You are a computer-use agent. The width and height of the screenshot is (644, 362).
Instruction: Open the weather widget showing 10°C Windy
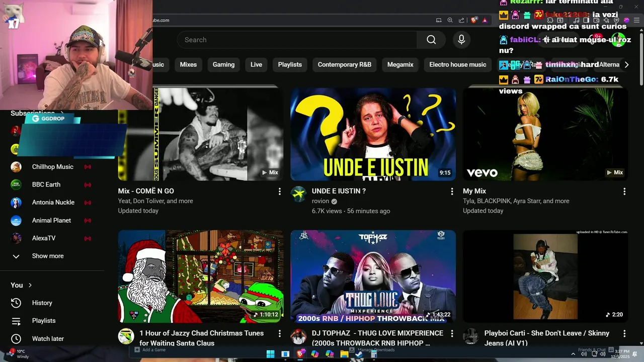(x=17, y=354)
